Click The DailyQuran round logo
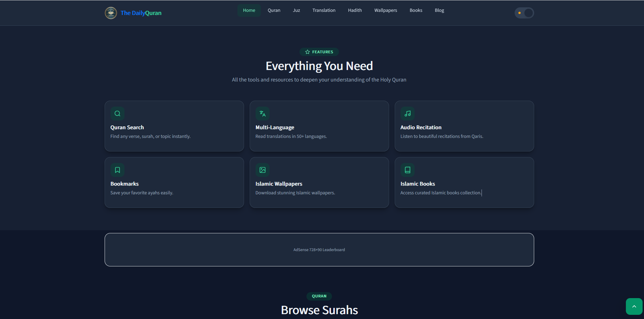Screen dimensions: 644x319 point(111,13)
